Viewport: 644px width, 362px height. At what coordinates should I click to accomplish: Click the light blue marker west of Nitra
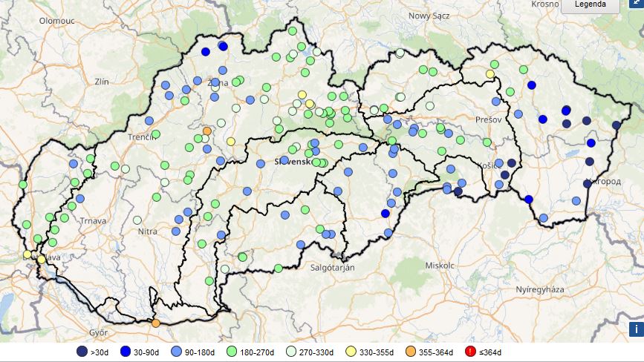click(x=137, y=220)
